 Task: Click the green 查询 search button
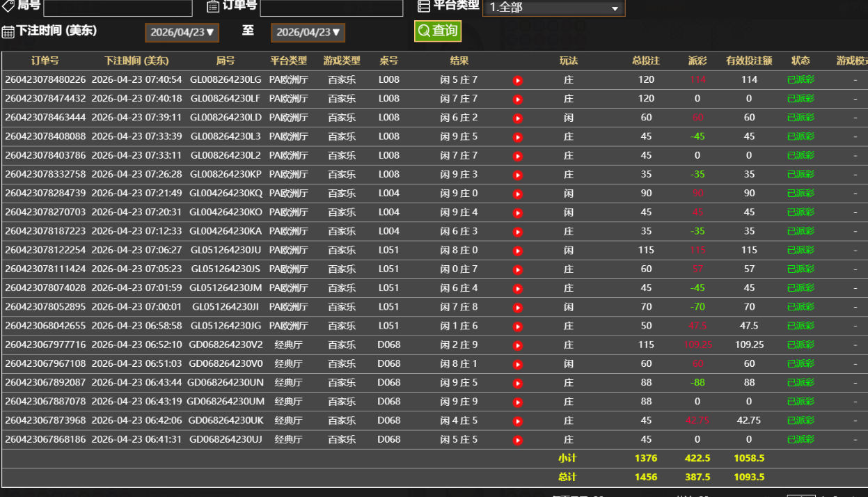pos(438,31)
